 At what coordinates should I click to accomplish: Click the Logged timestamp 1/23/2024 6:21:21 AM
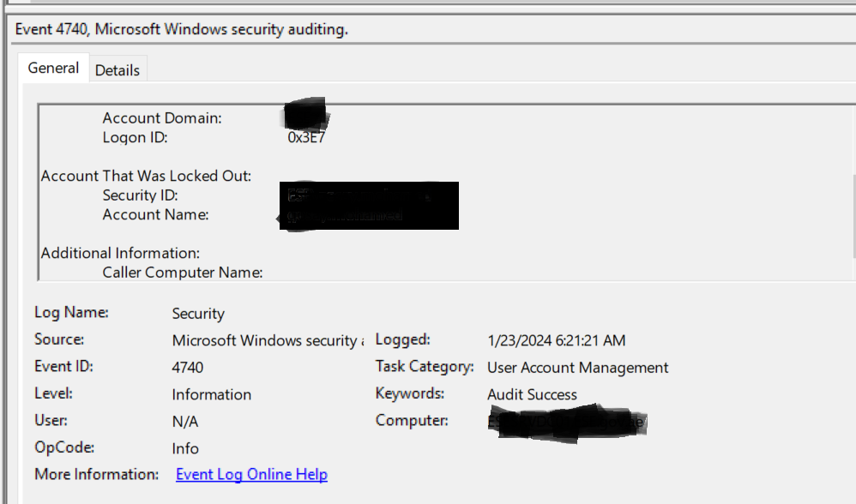click(x=557, y=341)
